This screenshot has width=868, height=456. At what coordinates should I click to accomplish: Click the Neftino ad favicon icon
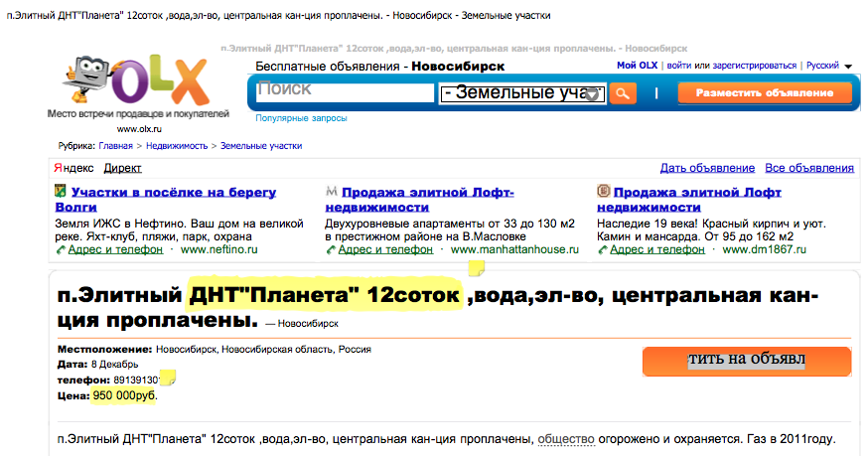pyautogui.click(x=61, y=192)
